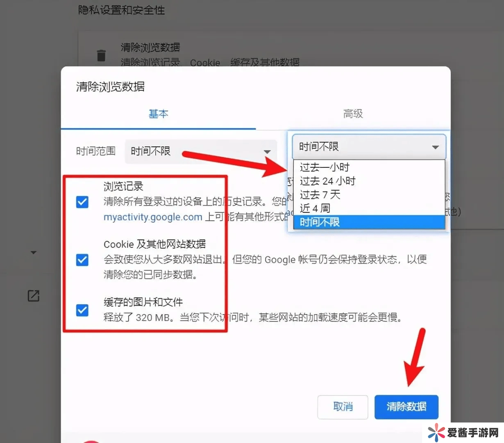504x443 pixels.
Task: Click the blue 清除数据 button
Action: [406, 406]
